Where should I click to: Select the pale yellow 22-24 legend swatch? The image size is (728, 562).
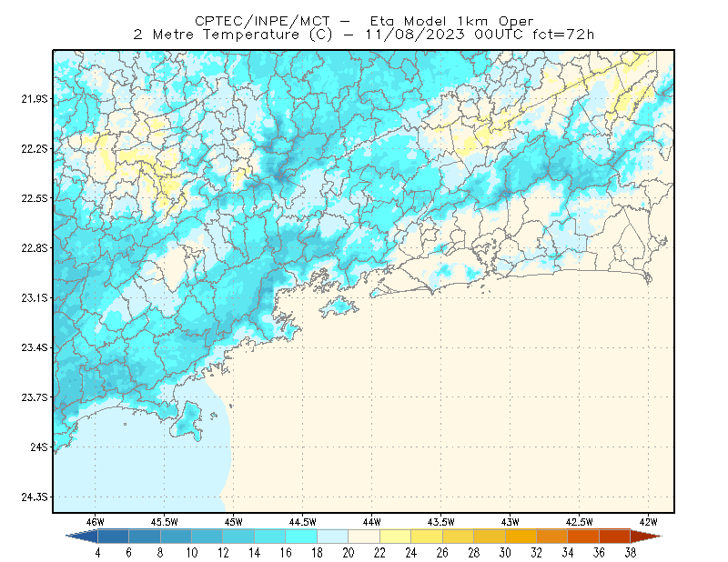(x=395, y=537)
